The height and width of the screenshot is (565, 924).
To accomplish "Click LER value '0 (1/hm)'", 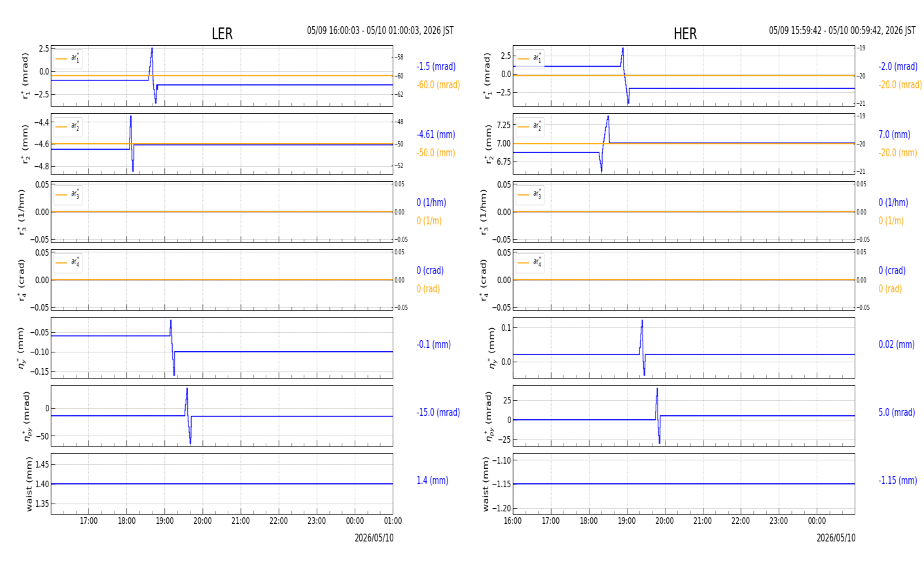I will pyautogui.click(x=433, y=203).
